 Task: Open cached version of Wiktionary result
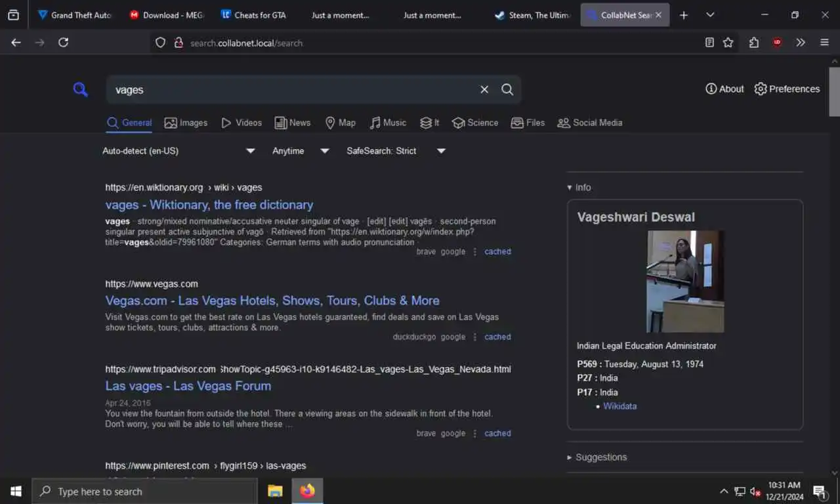pyautogui.click(x=497, y=251)
